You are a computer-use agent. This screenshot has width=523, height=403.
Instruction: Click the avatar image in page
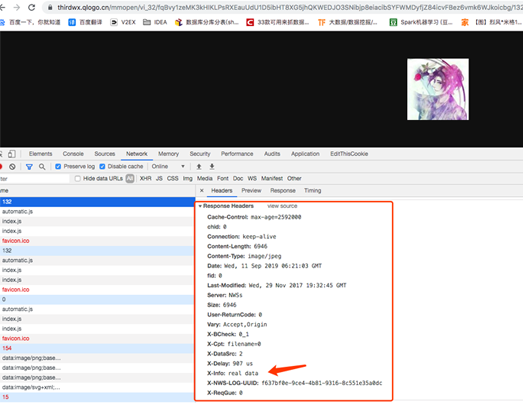[438, 89]
